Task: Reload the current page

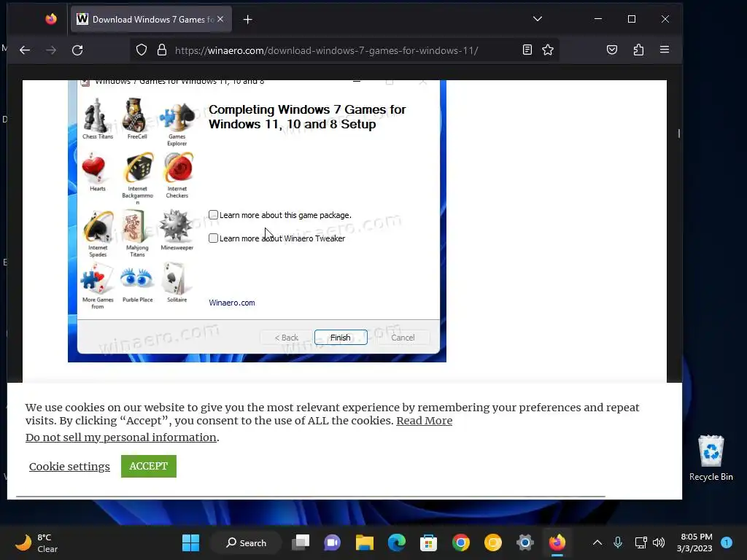Action: [x=77, y=50]
